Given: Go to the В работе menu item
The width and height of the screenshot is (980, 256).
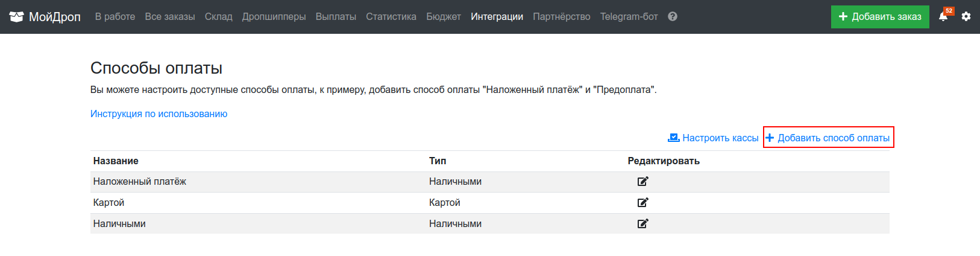Looking at the screenshot, I should coord(115,17).
